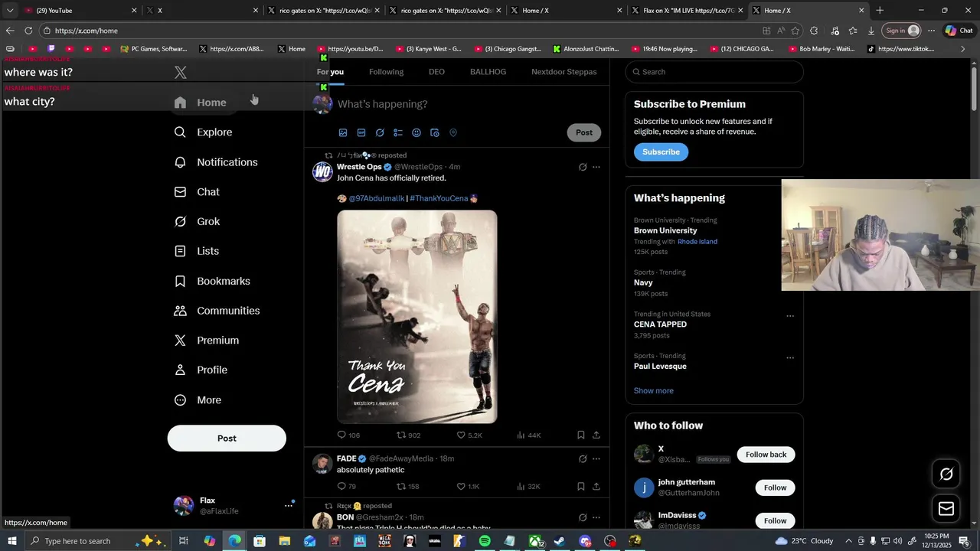View analytics on Wrestle Ops post
This screenshot has width=980, height=551.
(528, 435)
